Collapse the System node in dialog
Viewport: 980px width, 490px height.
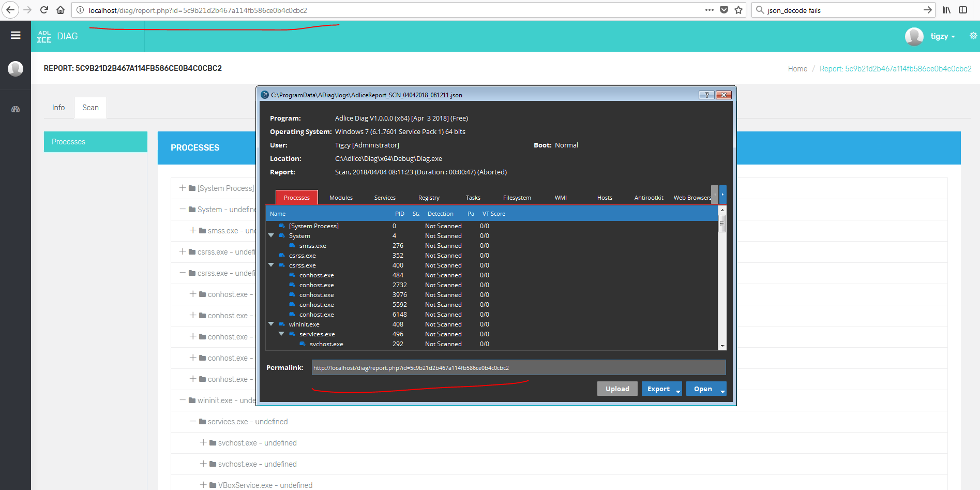(271, 235)
